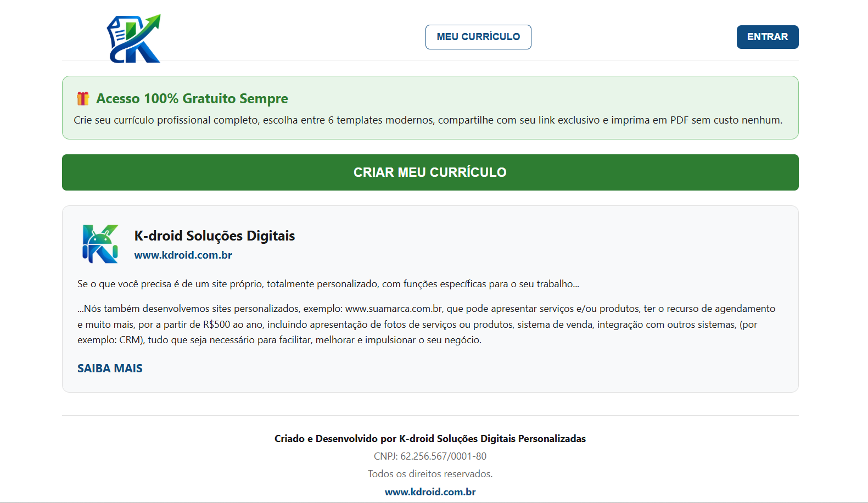Select the CNPJ: 62.256.567/0001-80 text
The height and width of the screenshot is (503, 868).
(430, 456)
